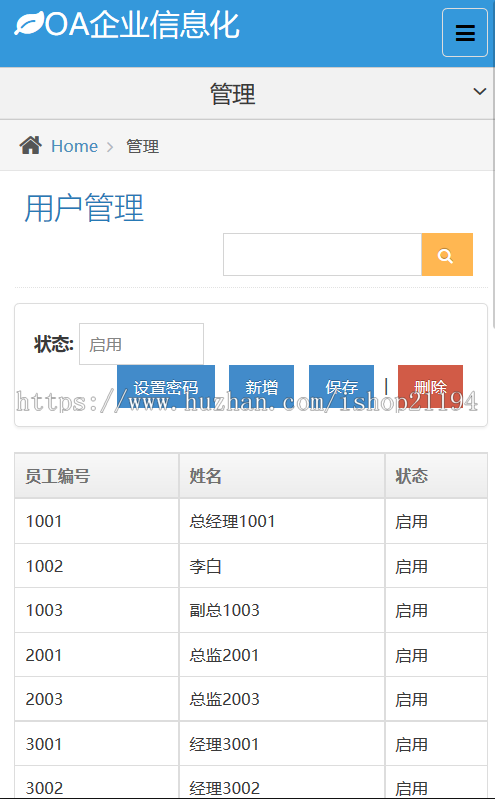This screenshot has height=799, width=495.
Task: Click the home icon in breadcrumb
Action: point(31,146)
